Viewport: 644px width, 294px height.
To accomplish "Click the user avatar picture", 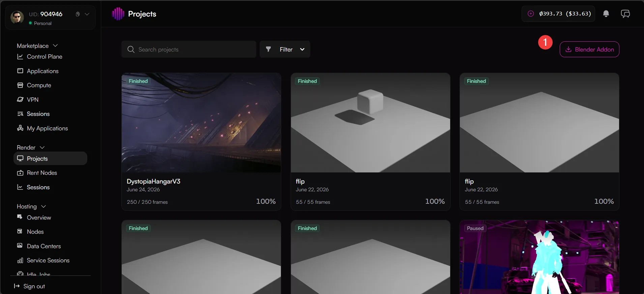I will click(17, 17).
